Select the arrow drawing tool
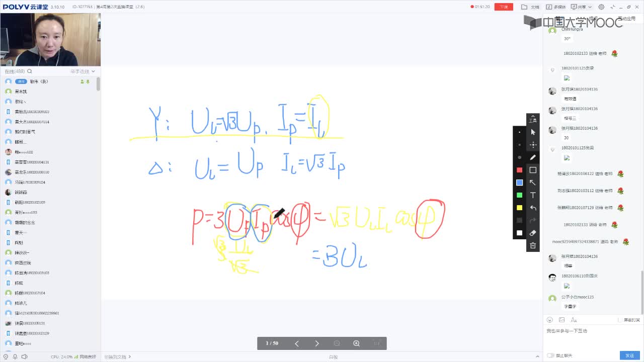This screenshot has height=362, width=644. [x=533, y=183]
